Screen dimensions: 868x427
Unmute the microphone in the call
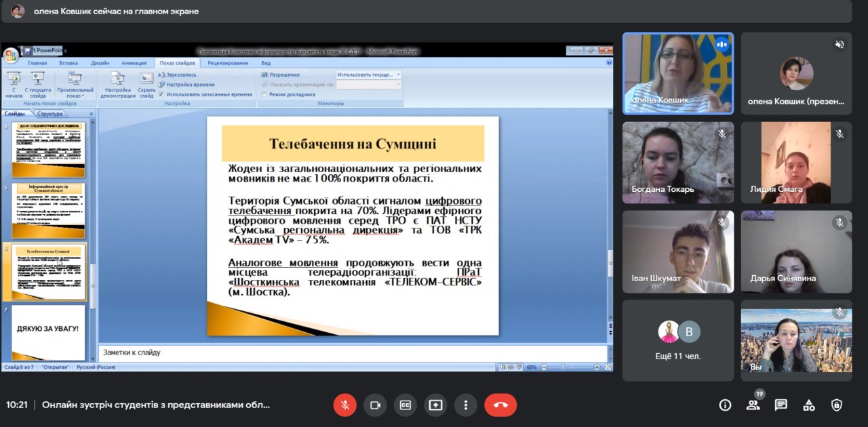tap(344, 405)
